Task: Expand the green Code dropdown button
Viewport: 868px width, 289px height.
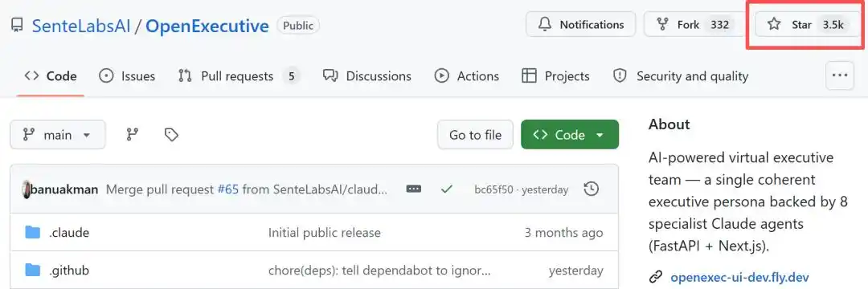Action: tap(570, 135)
